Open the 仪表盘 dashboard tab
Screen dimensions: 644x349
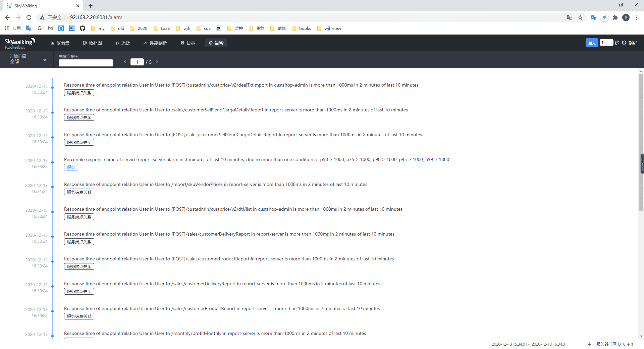[x=60, y=43]
